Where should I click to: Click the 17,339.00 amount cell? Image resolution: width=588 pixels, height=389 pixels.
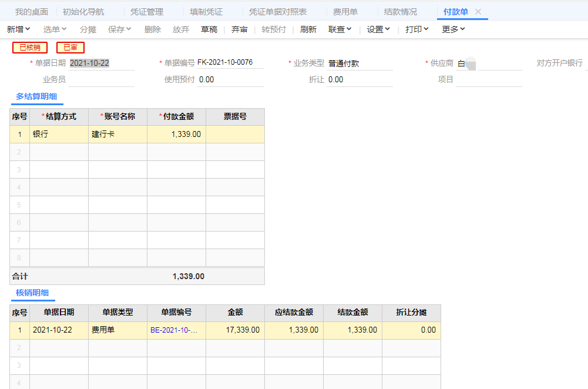pyautogui.click(x=235, y=330)
